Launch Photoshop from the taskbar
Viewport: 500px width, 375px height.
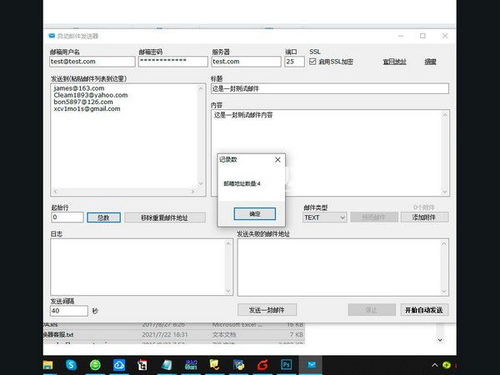286,364
